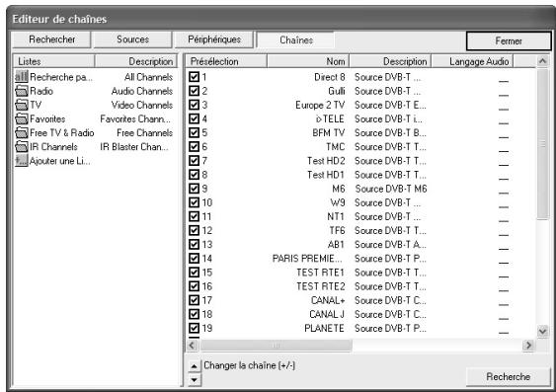Click the Recherche button at bottom
Image resolution: width=556 pixels, height=392 pixels.
(509, 376)
